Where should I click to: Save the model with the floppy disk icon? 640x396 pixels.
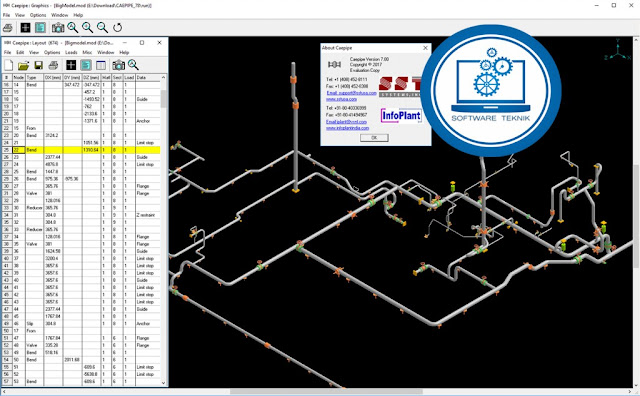(x=38, y=65)
